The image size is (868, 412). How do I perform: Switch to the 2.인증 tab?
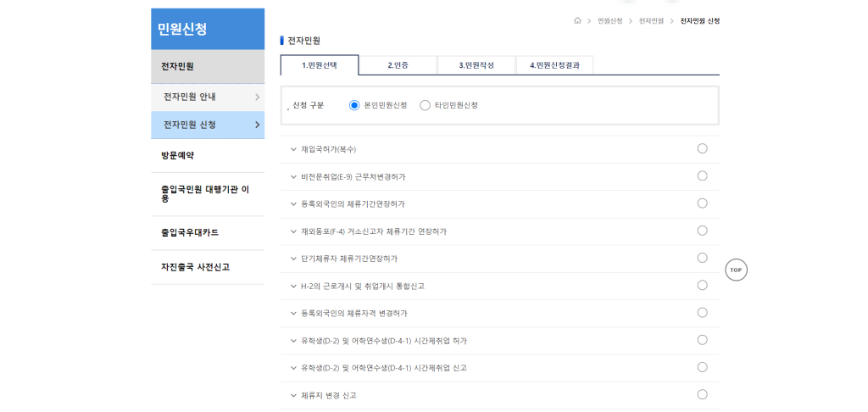tap(398, 65)
